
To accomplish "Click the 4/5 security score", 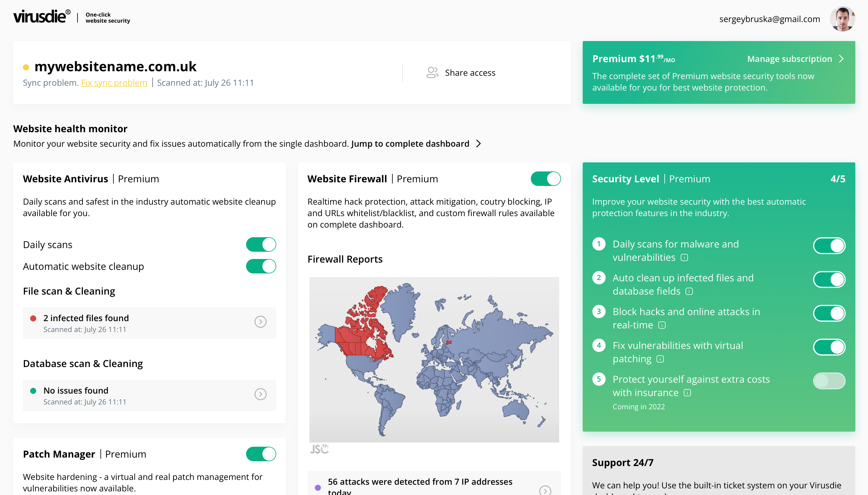I will (838, 179).
